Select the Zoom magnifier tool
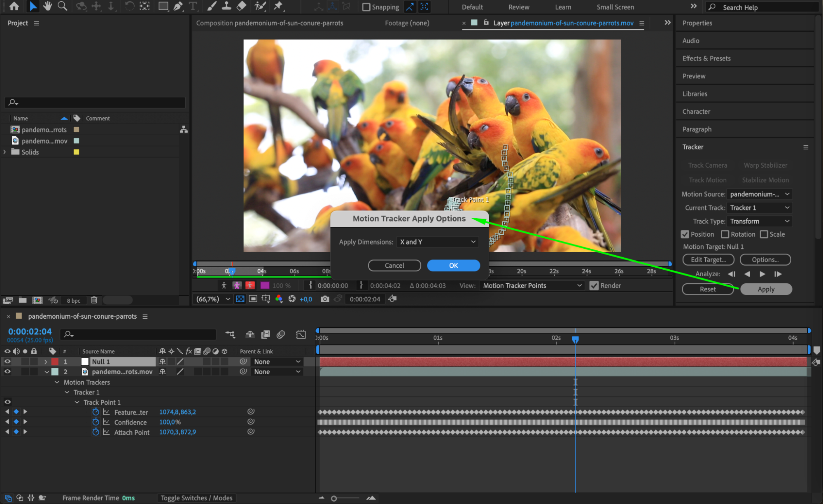The height and width of the screenshot is (504, 823). point(62,6)
